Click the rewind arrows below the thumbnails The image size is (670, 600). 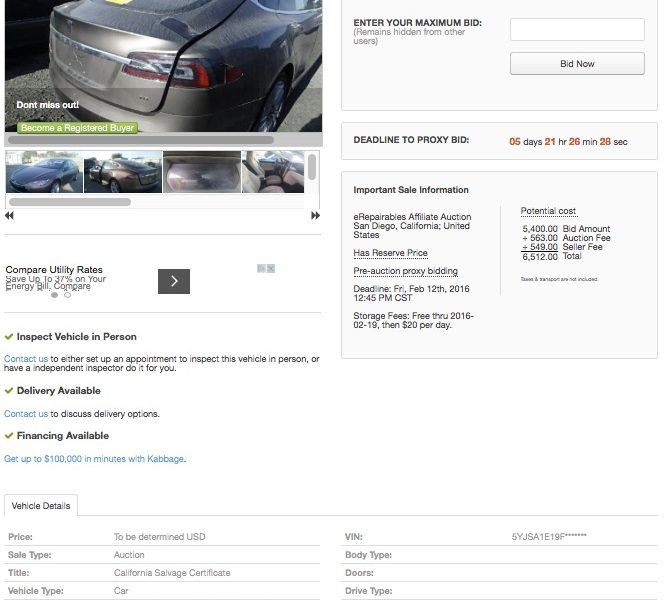coord(10,216)
